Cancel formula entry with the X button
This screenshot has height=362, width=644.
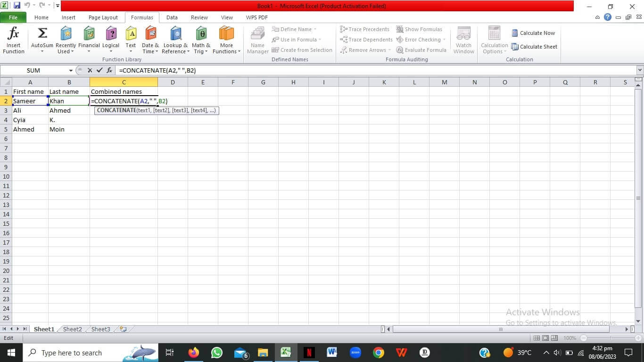click(90, 70)
